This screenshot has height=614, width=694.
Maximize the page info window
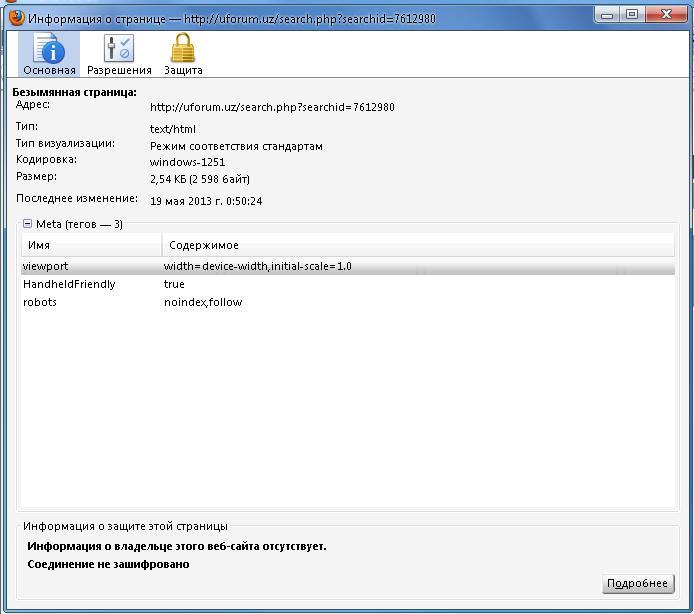631,14
